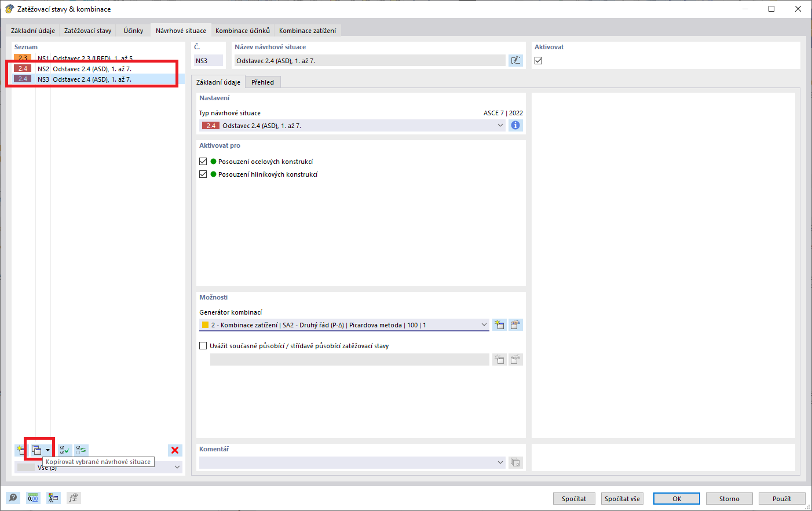Toggle the Aktivovat checkbox
The width and height of the screenshot is (812, 511).
click(539, 60)
